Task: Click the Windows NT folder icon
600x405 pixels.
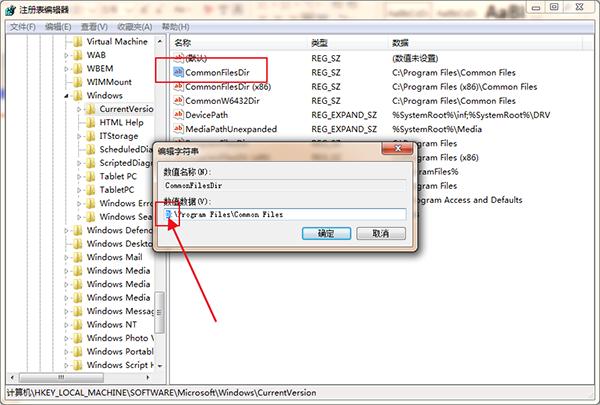Action: click(78, 325)
